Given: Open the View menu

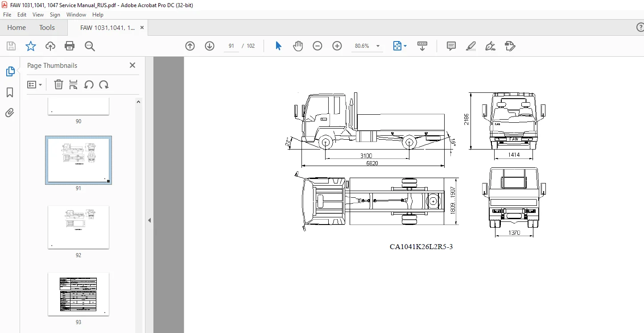Looking at the screenshot, I should coord(38,15).
